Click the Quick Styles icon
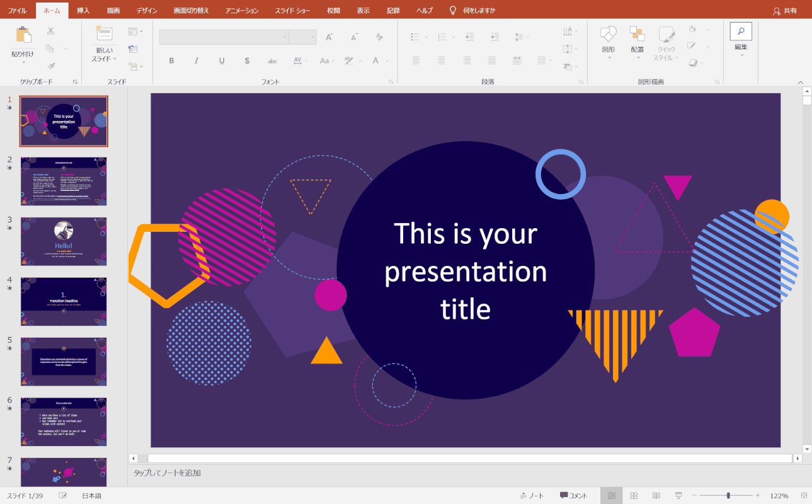Image resolution: width=812 pixels, height=504 pixels. 666,35
